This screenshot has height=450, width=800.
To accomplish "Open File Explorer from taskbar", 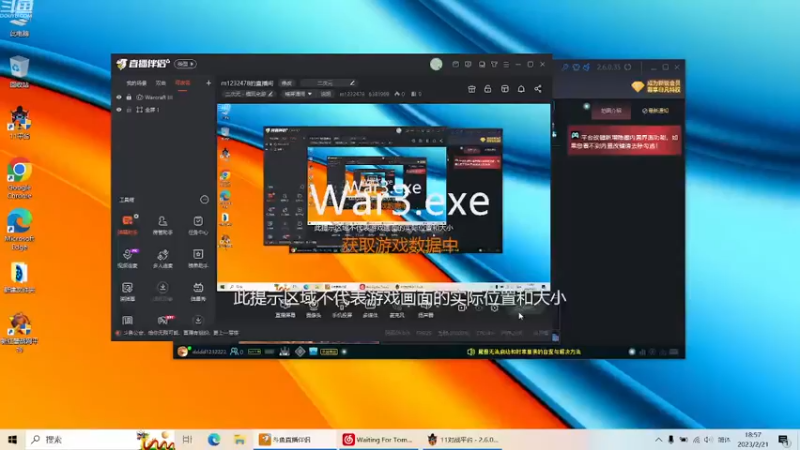I will [x=239, y=439].
